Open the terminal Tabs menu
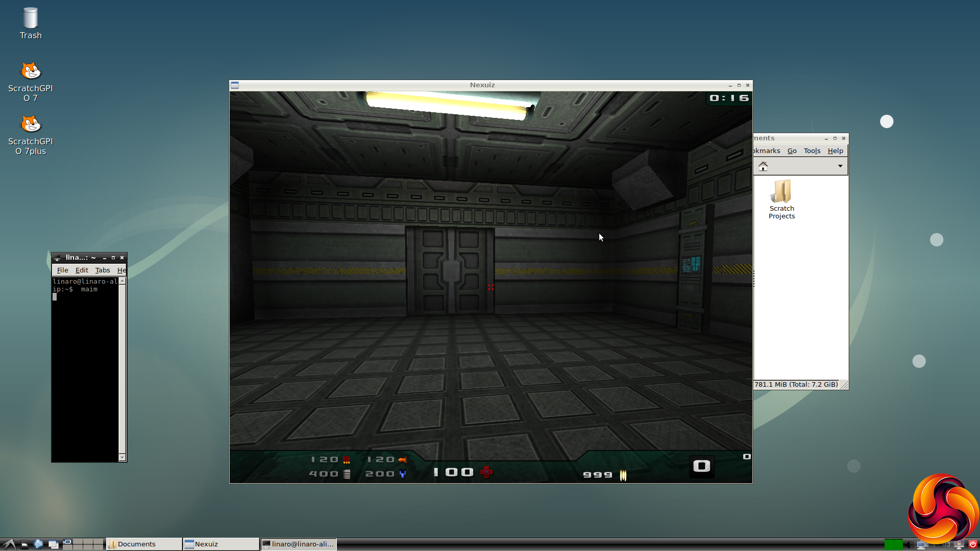The image size is (980, 551). pos(102,270)
